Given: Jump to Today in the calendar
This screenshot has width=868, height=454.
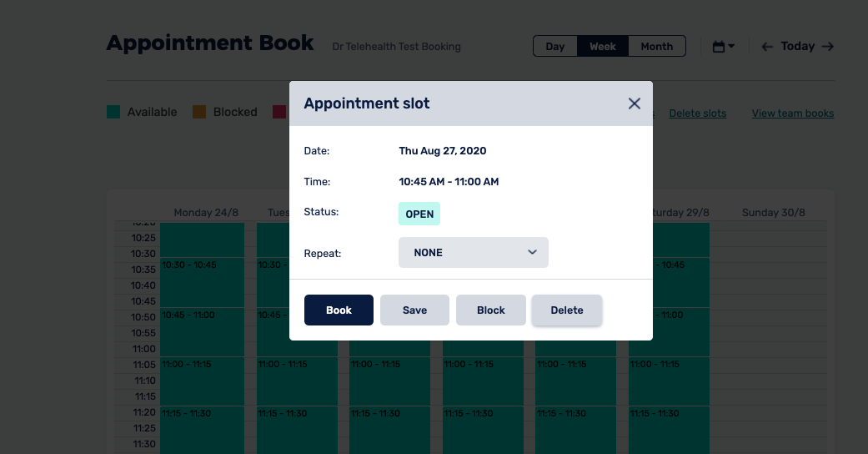Looking at the screenshot, I should 797,47.
